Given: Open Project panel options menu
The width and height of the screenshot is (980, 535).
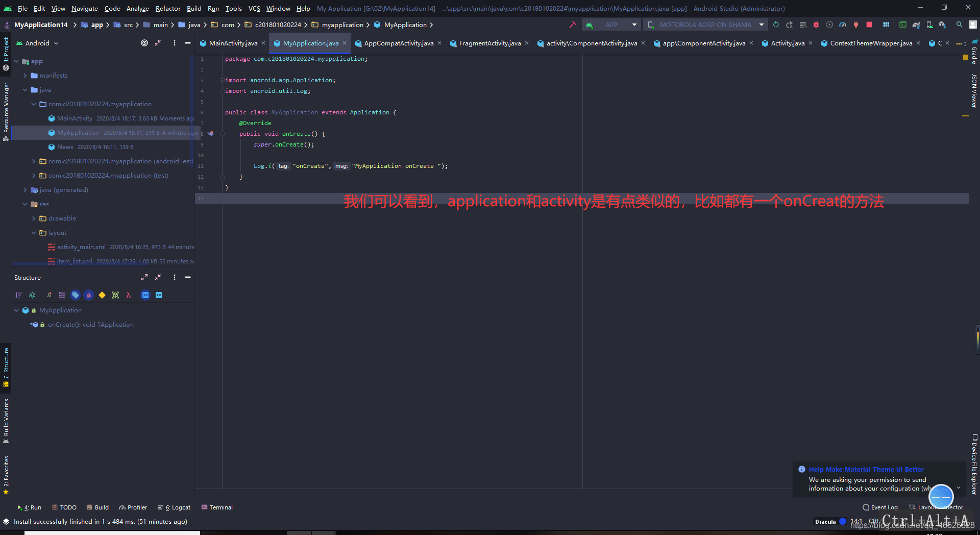Looking at the screenshot, I should pos(174,43).
